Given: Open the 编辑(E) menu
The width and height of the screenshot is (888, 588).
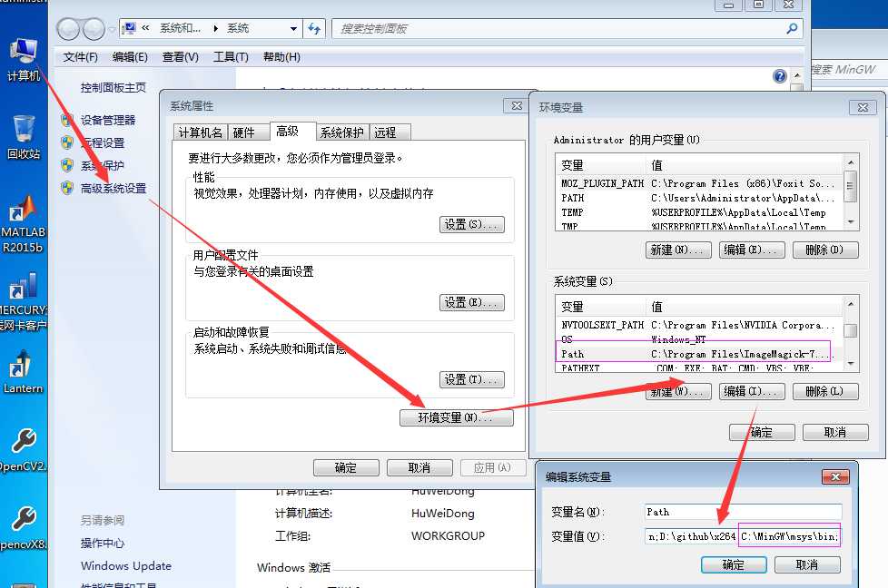Looking at the screenshot, I should tap(130, 57).
